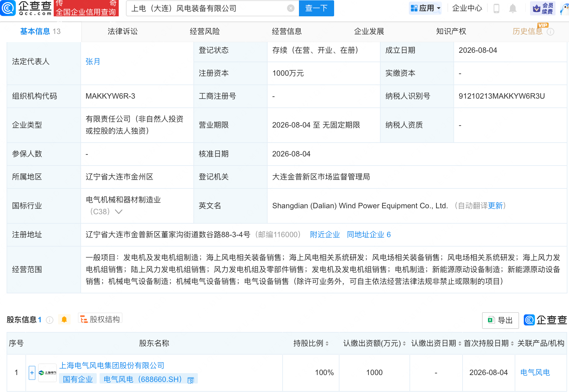Click the 导出 export button

(x=500, y=320)
